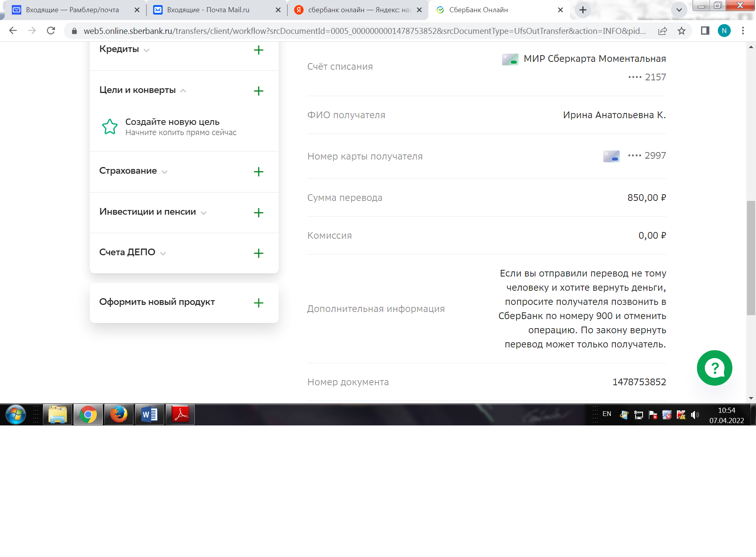
Task: Click the taskbar clock 10:54
Action: [x=726, y=410]
